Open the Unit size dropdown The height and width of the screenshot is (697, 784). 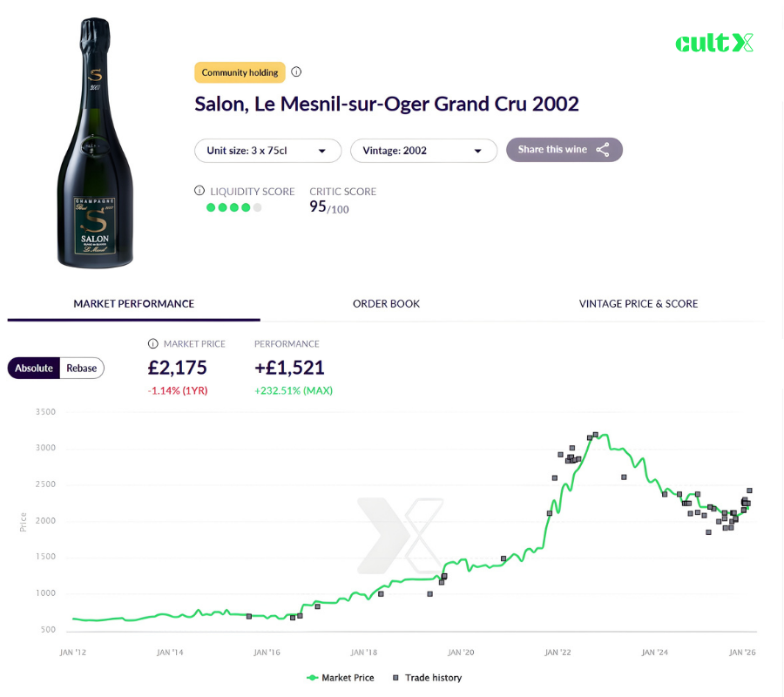[267, 150]
